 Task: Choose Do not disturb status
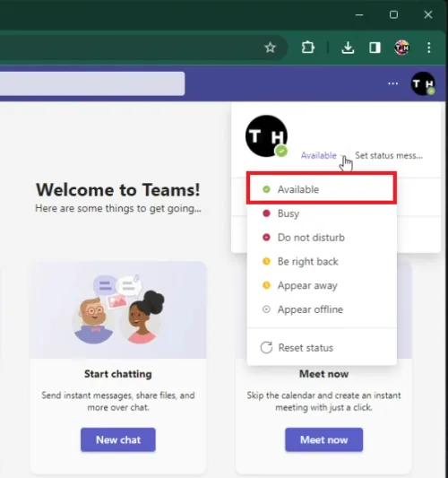click(322, 238)
